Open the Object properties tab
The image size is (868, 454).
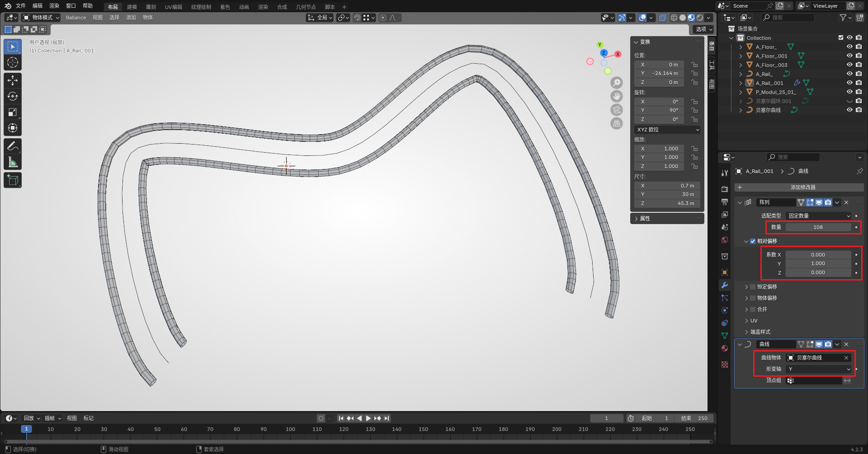click(x=725, y=272)
